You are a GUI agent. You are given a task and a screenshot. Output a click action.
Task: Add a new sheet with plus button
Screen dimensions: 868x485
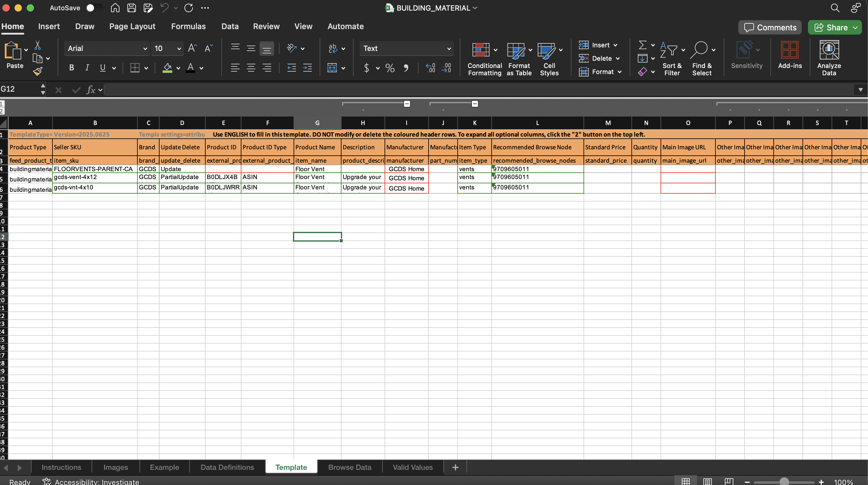455,467
